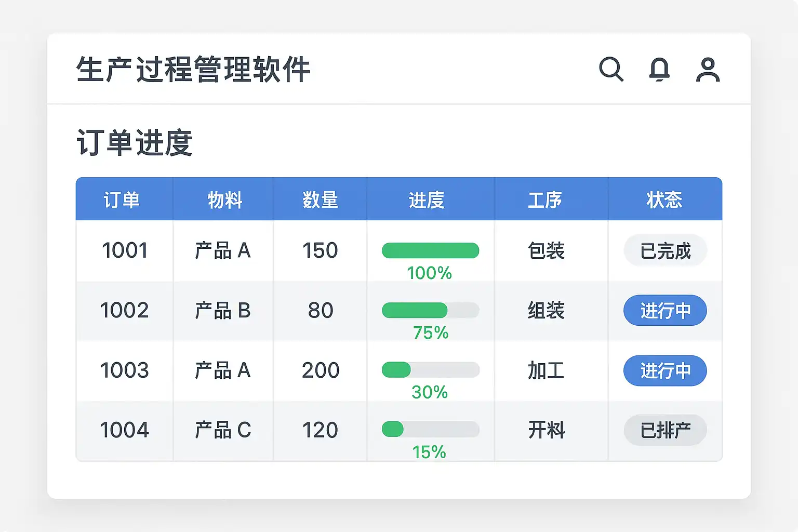The image size is (798, 532).
Task: Click the 状态 column header
Action: coord(664,200)
